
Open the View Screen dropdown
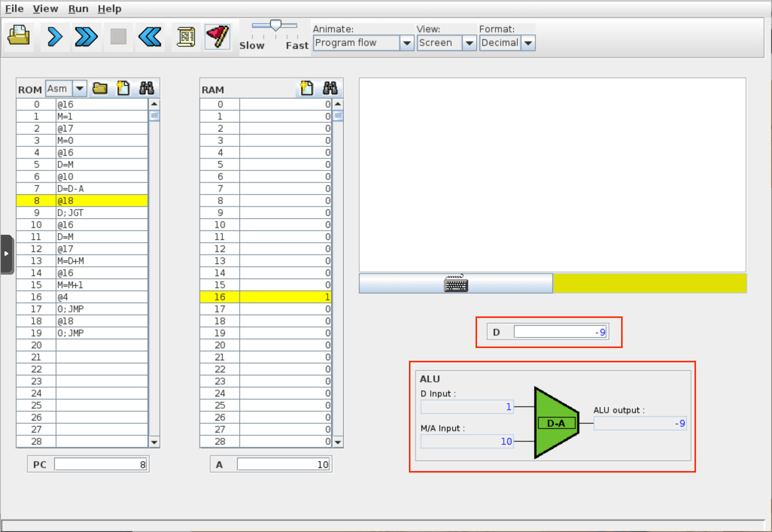pos(469,43)
